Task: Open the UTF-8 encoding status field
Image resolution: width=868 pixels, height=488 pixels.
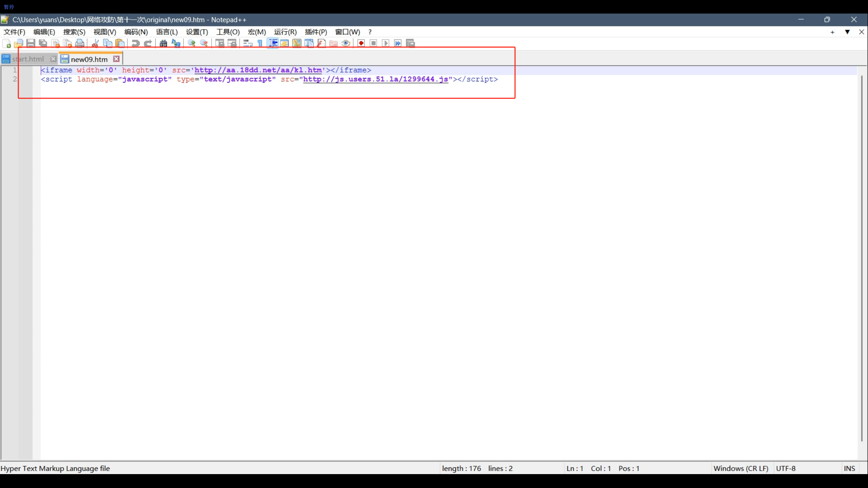Action: (x=786, y=468)
